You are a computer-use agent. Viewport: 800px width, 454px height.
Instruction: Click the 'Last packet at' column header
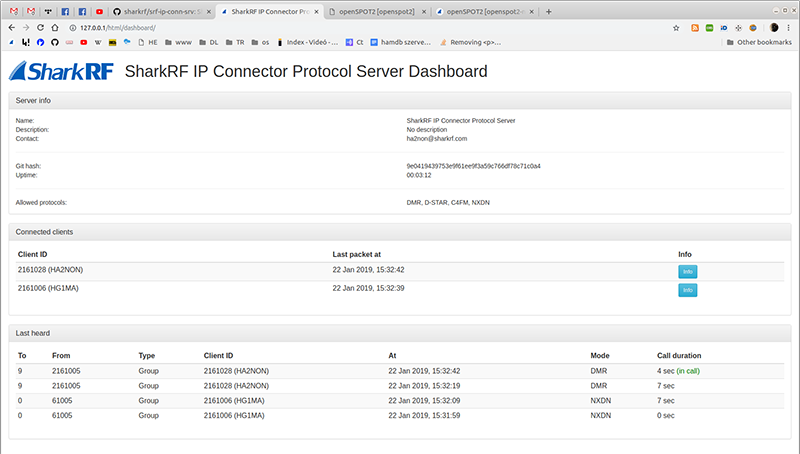tap(357, 254)
